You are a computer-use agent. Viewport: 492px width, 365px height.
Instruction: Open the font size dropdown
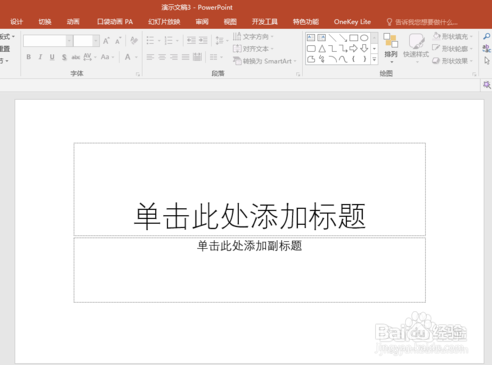[96, 41]
